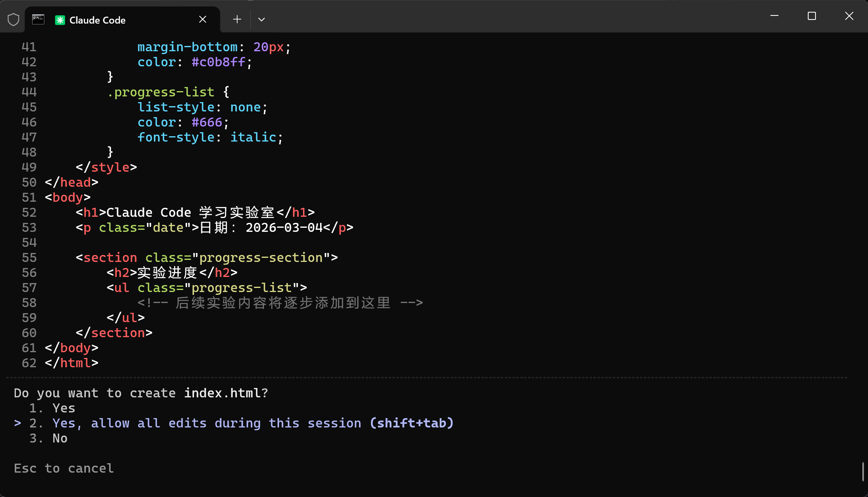Click the 'Esc to cancel' hint text
The height and width of the screenshot is (497, 868).
[x=64, y=468]
